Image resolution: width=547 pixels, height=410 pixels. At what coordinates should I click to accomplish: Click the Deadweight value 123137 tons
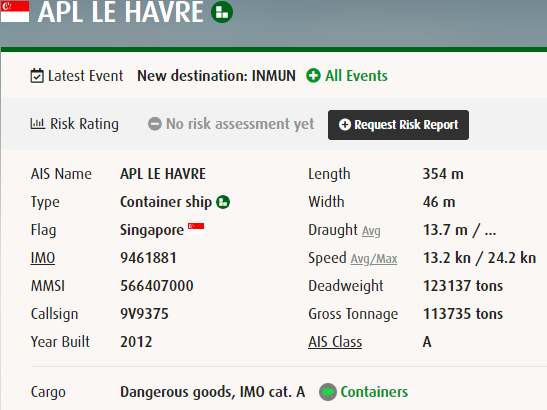tap(463, 286)
